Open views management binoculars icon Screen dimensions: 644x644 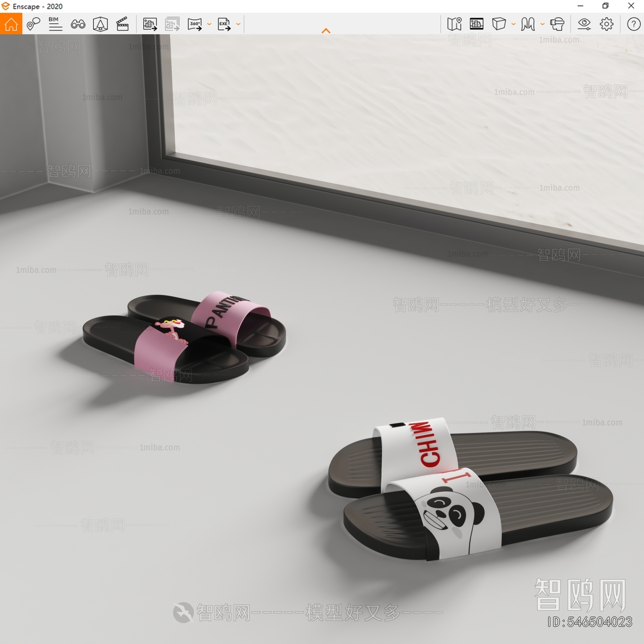(78, 25)
